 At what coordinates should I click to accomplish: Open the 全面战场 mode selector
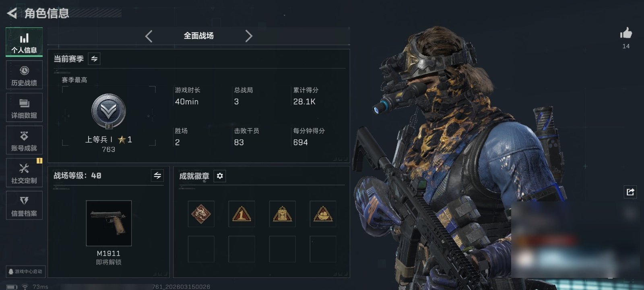(199, 36)
